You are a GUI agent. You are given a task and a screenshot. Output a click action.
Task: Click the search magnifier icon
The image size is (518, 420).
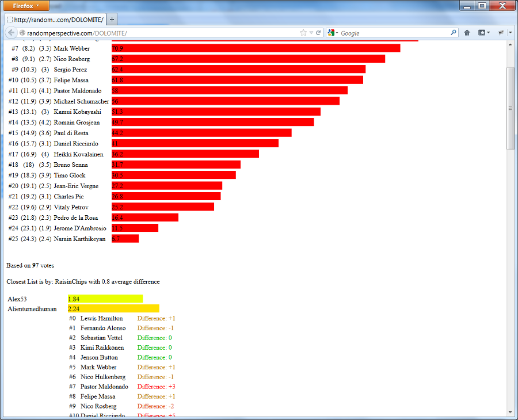tap(454, 32)
